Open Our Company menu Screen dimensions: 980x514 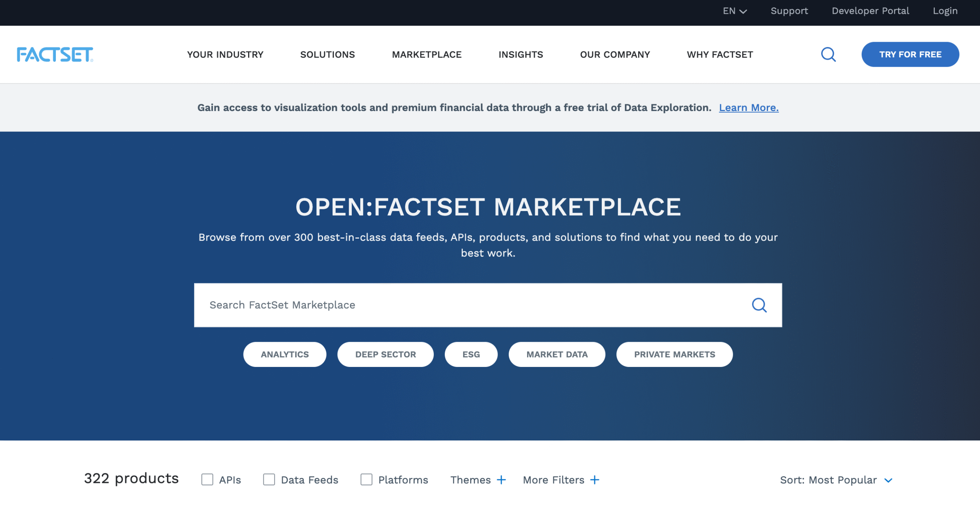[615, 54]
